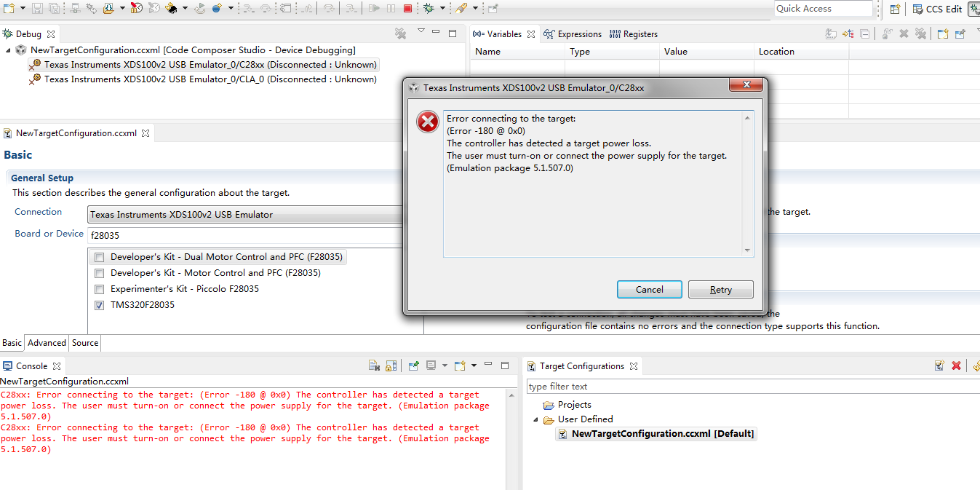Viewport: 980px width, 490px height.
Task: Select the Debug view tab
Action: click(28, 33)
